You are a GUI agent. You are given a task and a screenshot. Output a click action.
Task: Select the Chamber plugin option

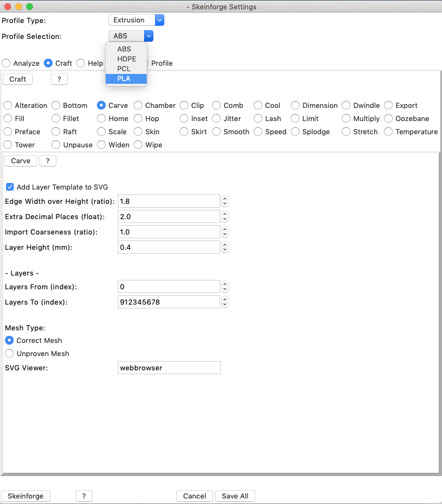(138, 105)
